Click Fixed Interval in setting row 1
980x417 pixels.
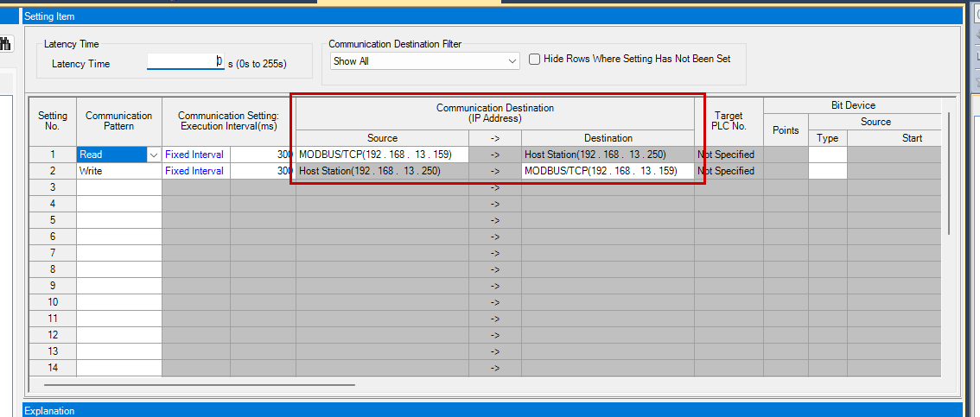[195, 155]
